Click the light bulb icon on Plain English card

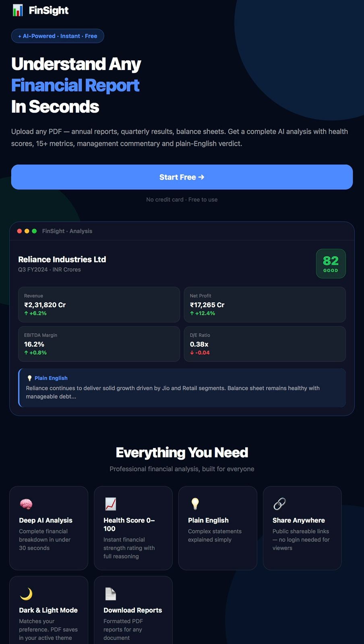click(195, 504)
